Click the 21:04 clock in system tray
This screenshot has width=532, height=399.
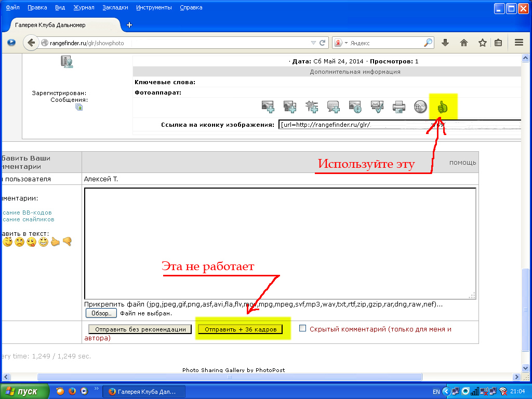tap(518, 392)
